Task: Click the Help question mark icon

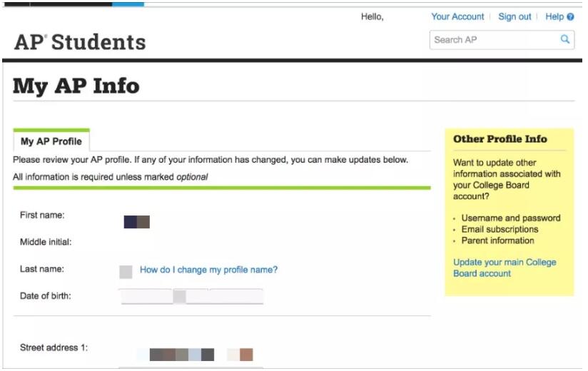Action: click(x=570, y=17)
